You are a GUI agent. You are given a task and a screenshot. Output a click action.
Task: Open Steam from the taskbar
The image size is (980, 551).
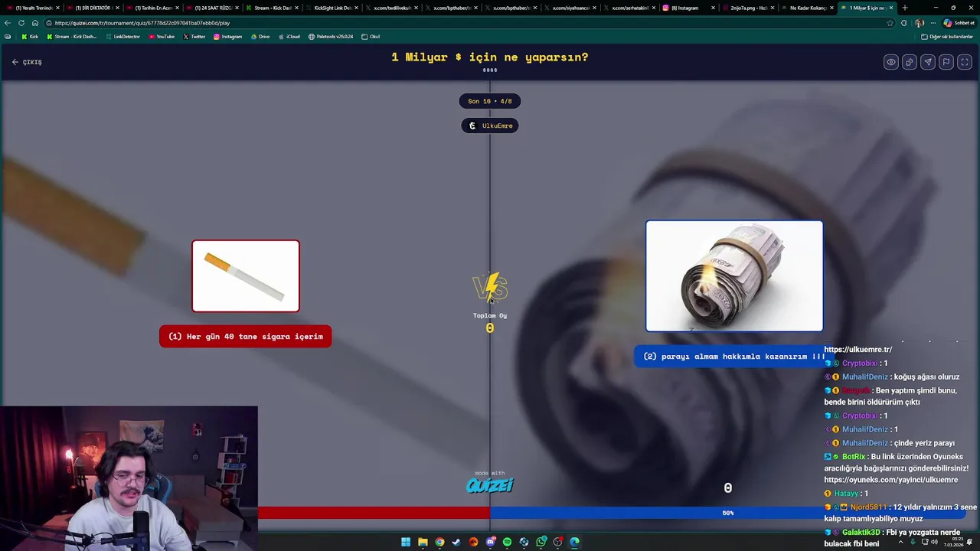[456, 542]
